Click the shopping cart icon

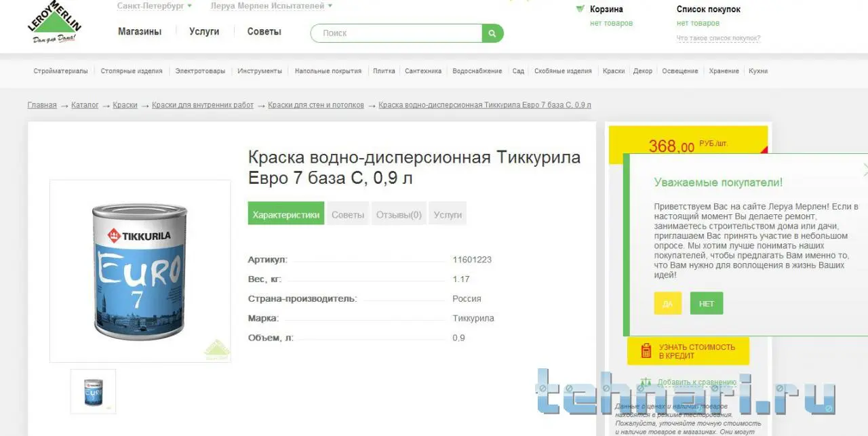pyautogui.click(x=580, y=9)
